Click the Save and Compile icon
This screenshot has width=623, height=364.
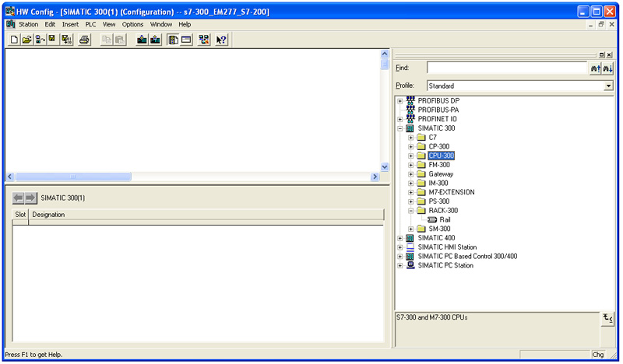66,40
